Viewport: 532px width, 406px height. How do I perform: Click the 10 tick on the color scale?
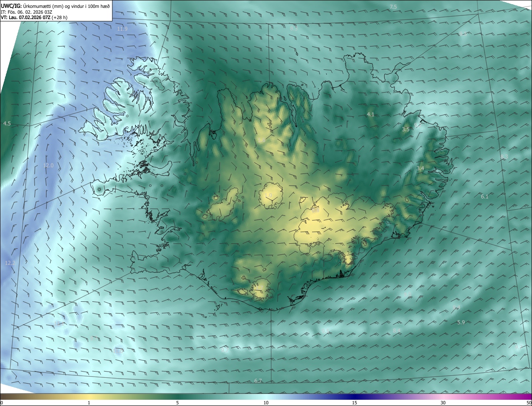pos(266,403)
